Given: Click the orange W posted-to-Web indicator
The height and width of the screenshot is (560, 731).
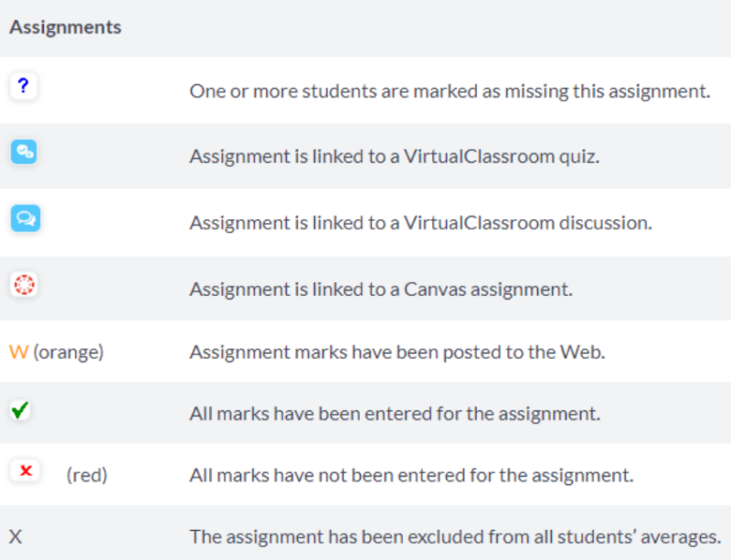Looking at the screenshot, I should (x=18, y=351).
